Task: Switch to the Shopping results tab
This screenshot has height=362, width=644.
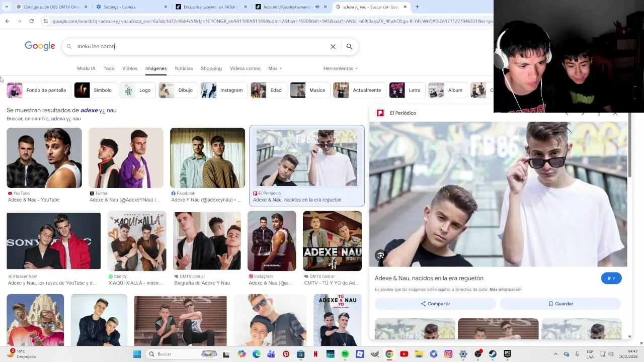Action: [211, 68]
